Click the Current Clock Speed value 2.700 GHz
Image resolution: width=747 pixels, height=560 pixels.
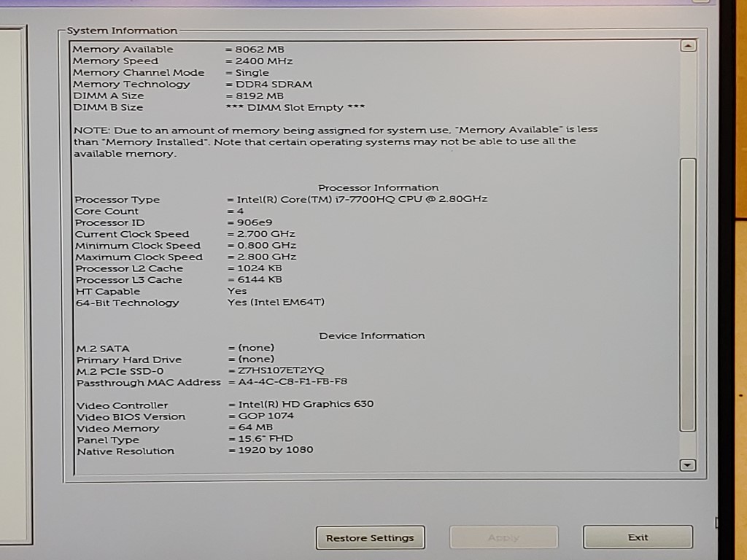click(266, 234)
